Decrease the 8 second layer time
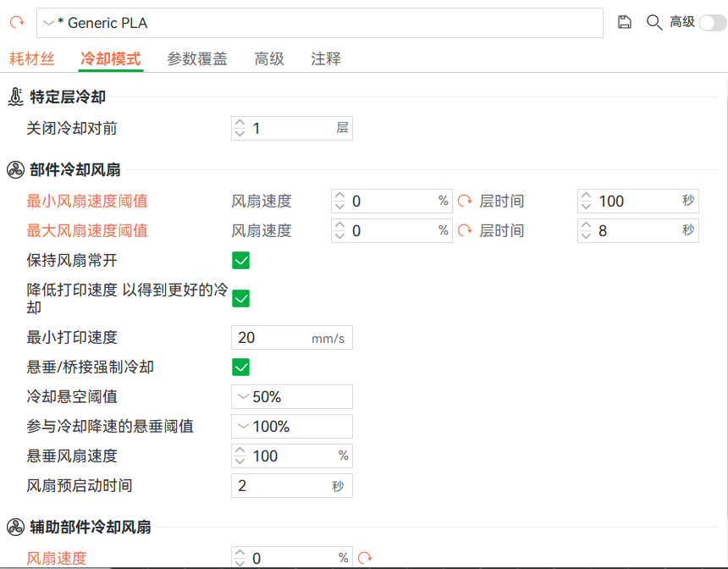Image resolution: width=728 pixels, height=569 pixels. coord(586,236)
